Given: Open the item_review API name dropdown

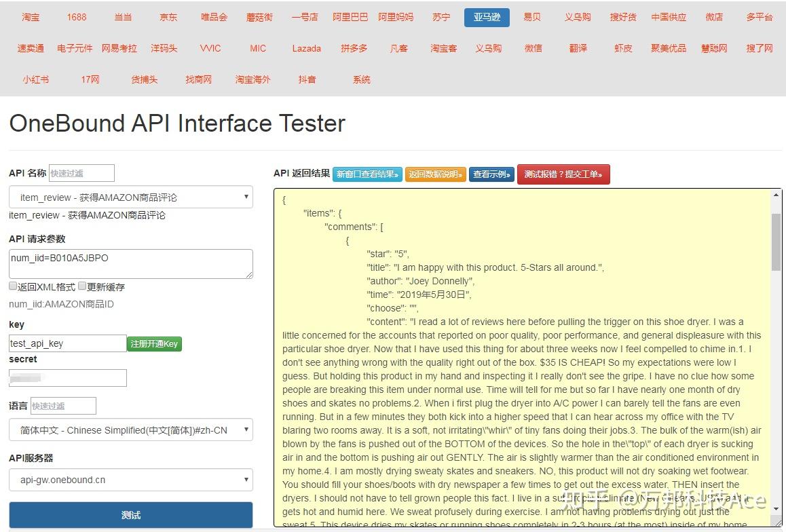Looking at the screenshot, I should (131, 197).
